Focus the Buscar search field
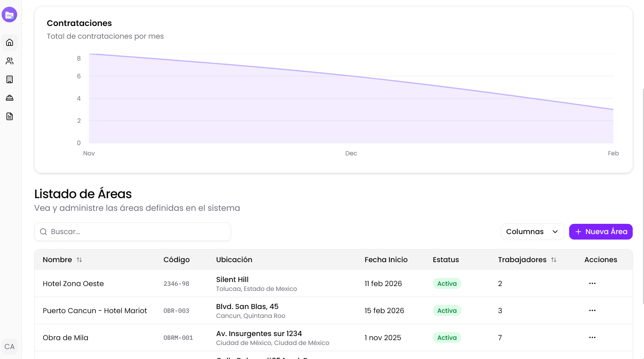The height and width of the screenshot is (359, 644). pyautogui.click(x=133, y=232)
